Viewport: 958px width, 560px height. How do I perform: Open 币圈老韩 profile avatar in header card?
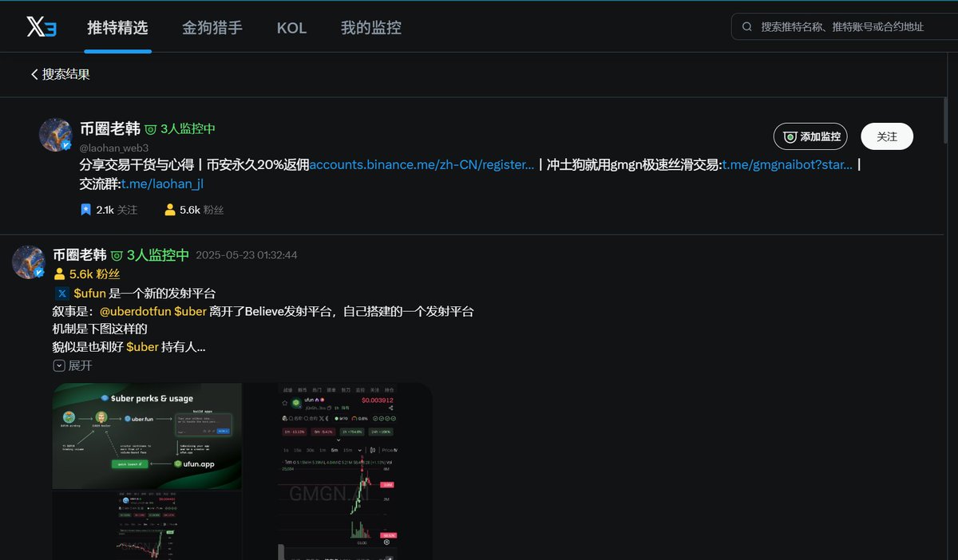(56, 135)
